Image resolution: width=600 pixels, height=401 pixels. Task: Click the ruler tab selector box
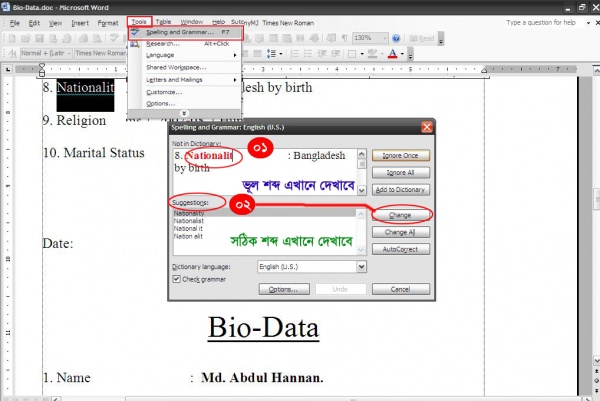[x=8, y=69]
